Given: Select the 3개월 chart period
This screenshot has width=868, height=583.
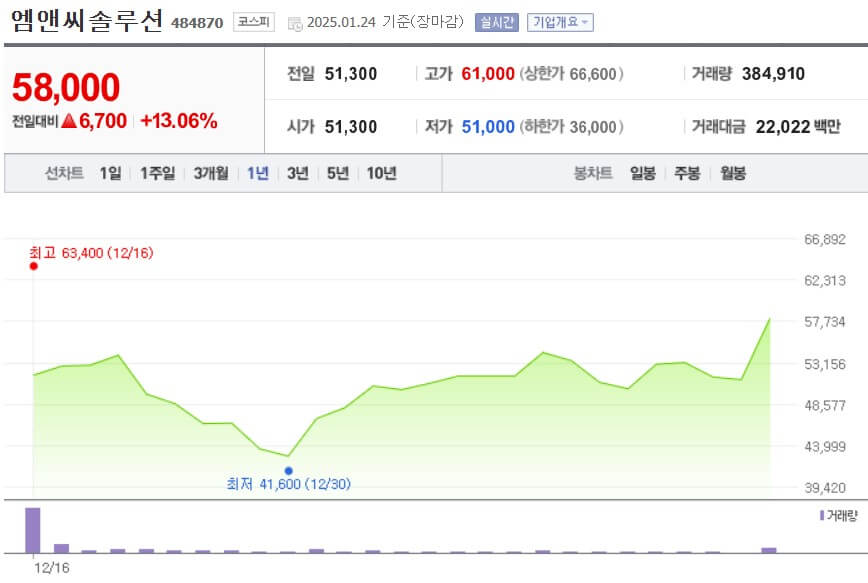Looking at the screenshot, I should click(208, 172).
